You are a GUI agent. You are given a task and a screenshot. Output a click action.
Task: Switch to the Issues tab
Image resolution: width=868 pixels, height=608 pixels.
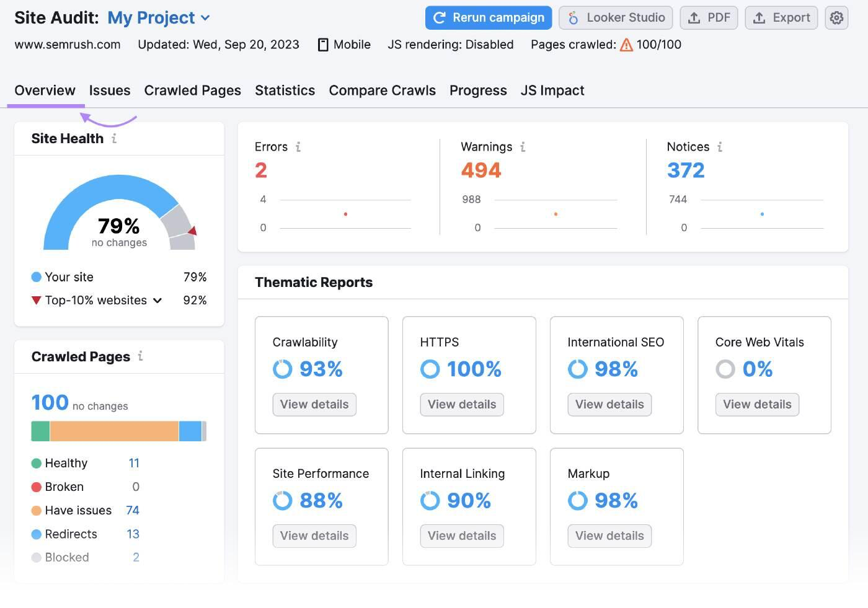110,90
